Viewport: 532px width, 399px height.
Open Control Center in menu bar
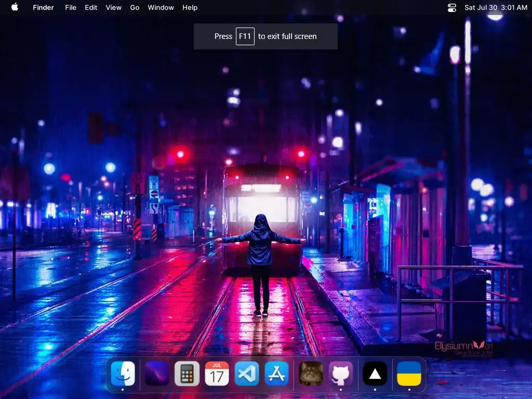coord(451,7)
